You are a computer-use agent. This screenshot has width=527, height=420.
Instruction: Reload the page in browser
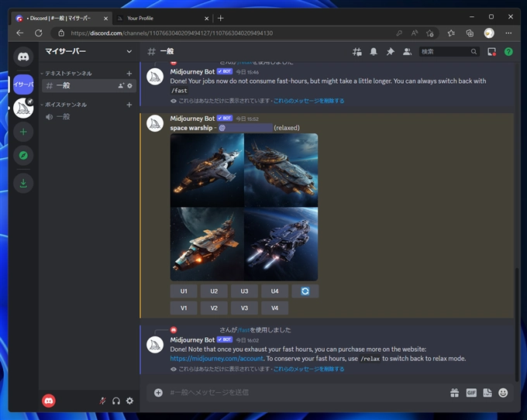click(39, 33)
